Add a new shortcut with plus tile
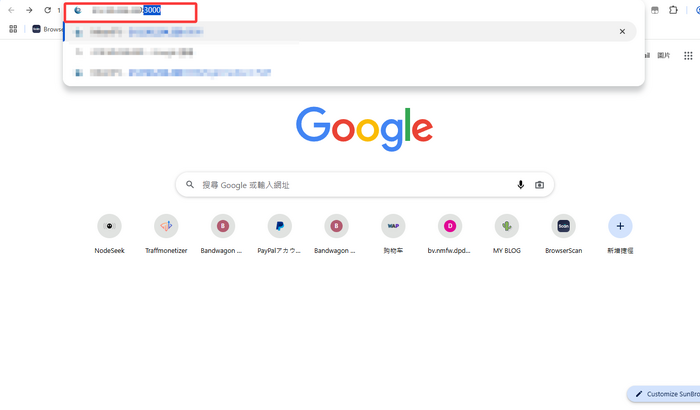700x410 pixels. point(620,227)
